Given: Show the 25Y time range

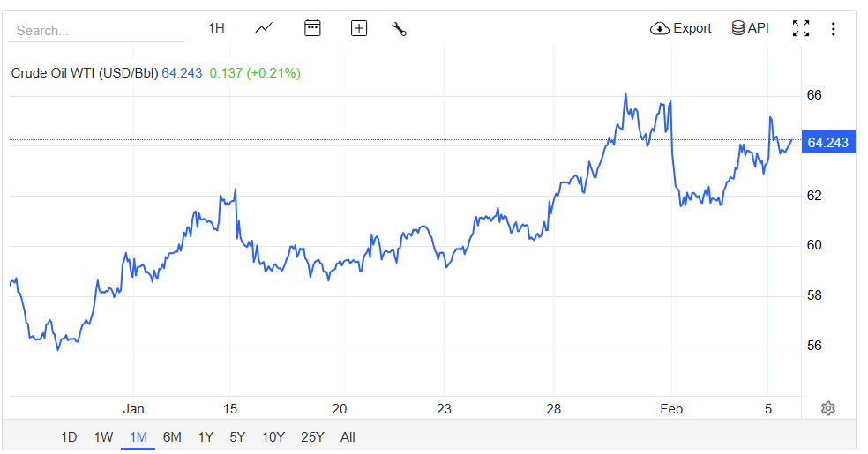Looking at the screenshot, I should point(312,437).
